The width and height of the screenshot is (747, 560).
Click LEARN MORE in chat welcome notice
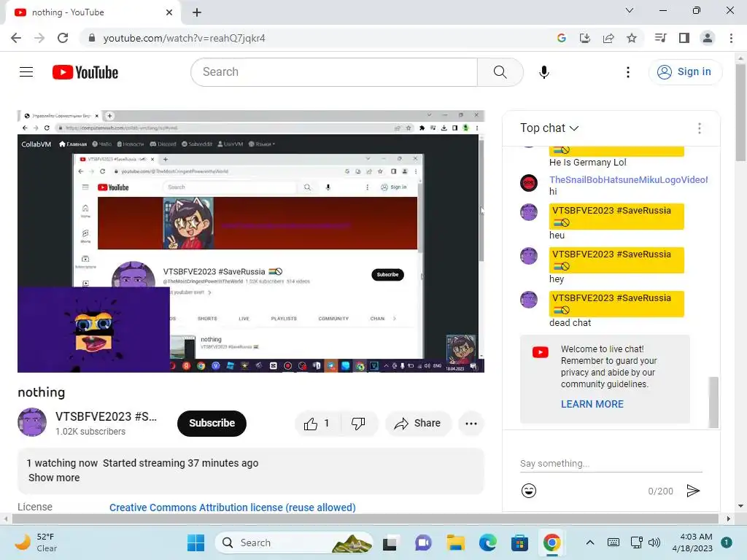pos(592,404)
